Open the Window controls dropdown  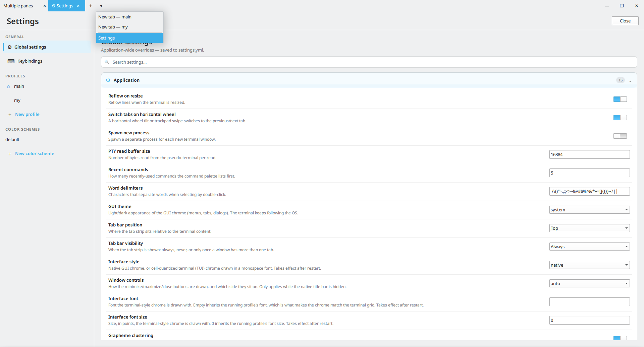click(x=589, y=283)
